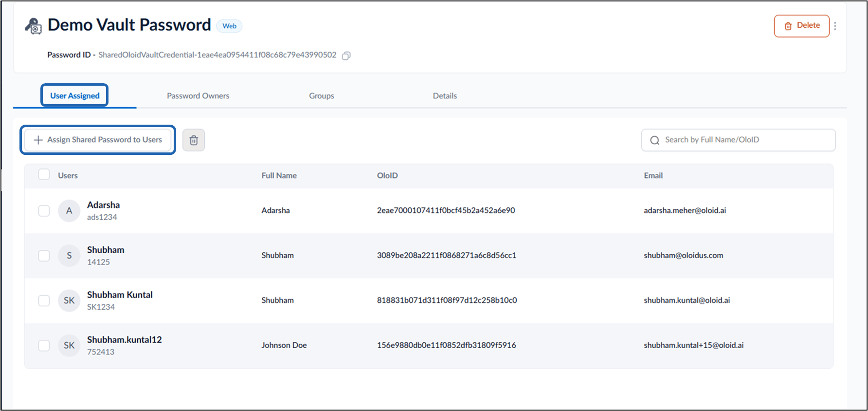Viewport: 868px width, 411px height.
Task: Open the Password Owners tab
Action: (198, 96)
